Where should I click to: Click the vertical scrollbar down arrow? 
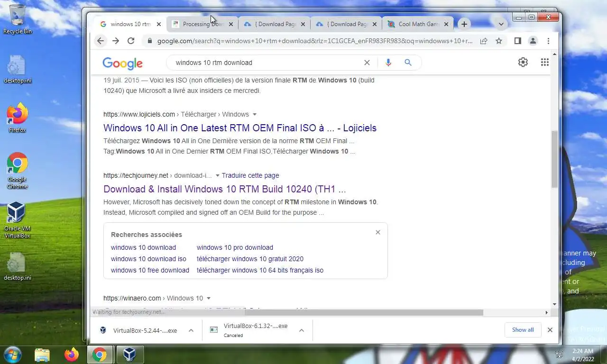click(x=554, y=304)
